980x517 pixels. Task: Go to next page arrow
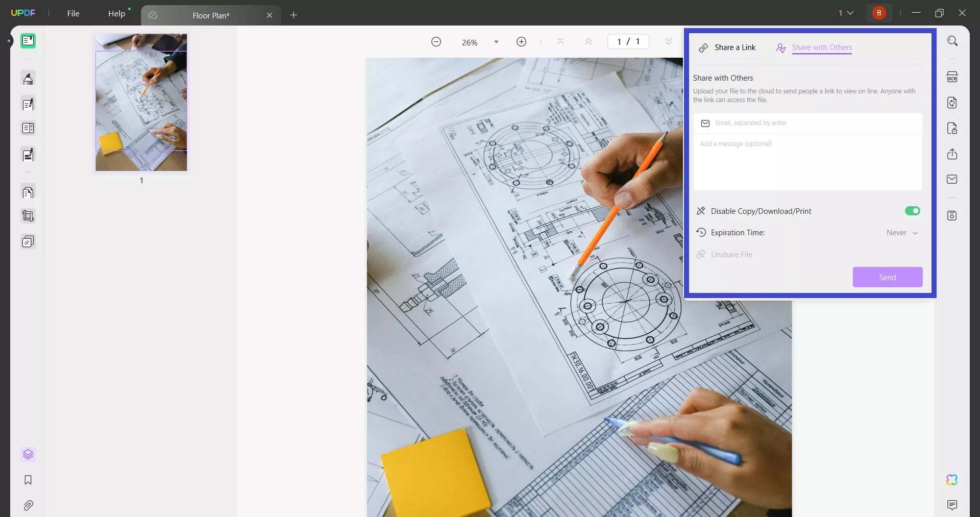[668, 42]
